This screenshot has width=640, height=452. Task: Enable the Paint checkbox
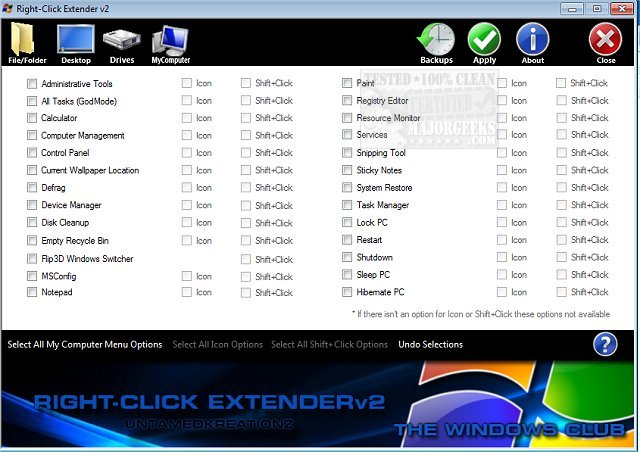point(347,83)
